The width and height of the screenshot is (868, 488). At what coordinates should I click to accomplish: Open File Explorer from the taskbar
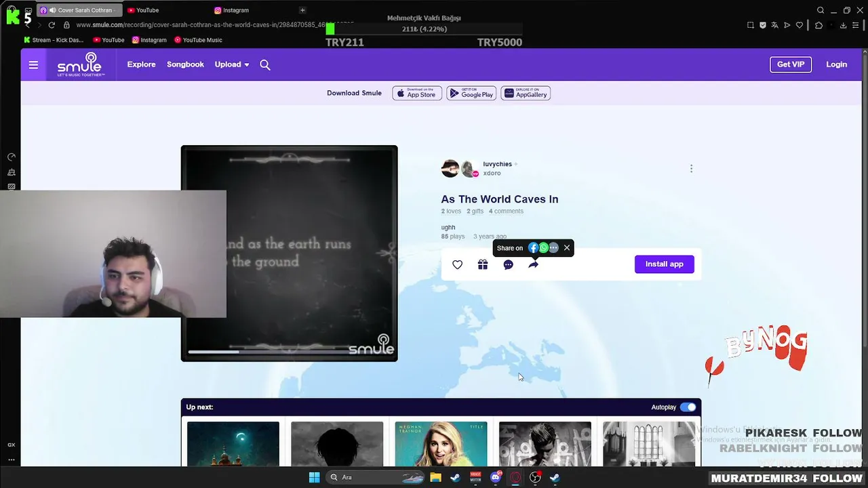pos(435,477)
